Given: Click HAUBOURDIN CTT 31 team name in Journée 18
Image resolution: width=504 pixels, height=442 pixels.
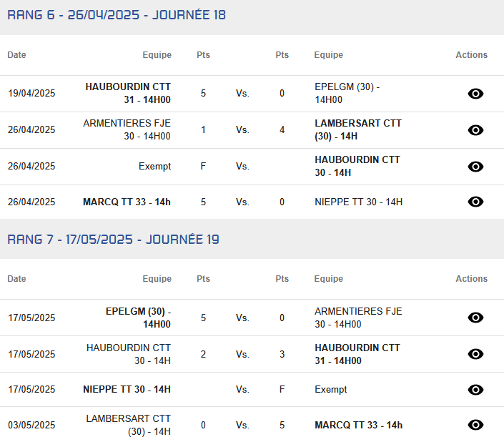Looking at the screenshot, I should [128, 93].
